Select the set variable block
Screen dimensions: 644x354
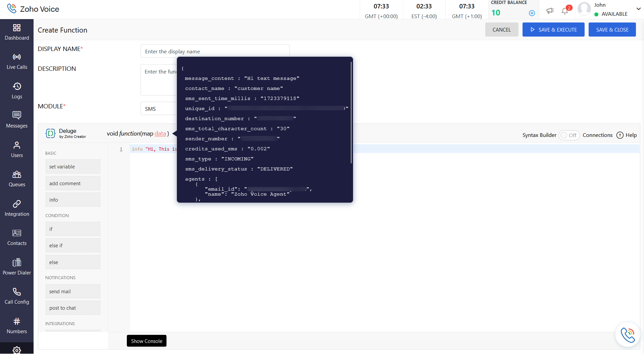[x=73, y=167]
